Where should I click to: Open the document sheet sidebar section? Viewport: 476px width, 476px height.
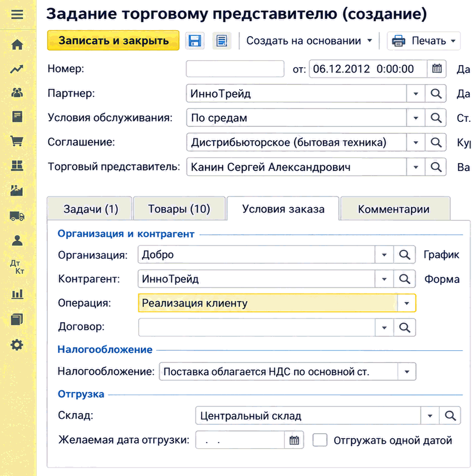(x=17, y=116)
